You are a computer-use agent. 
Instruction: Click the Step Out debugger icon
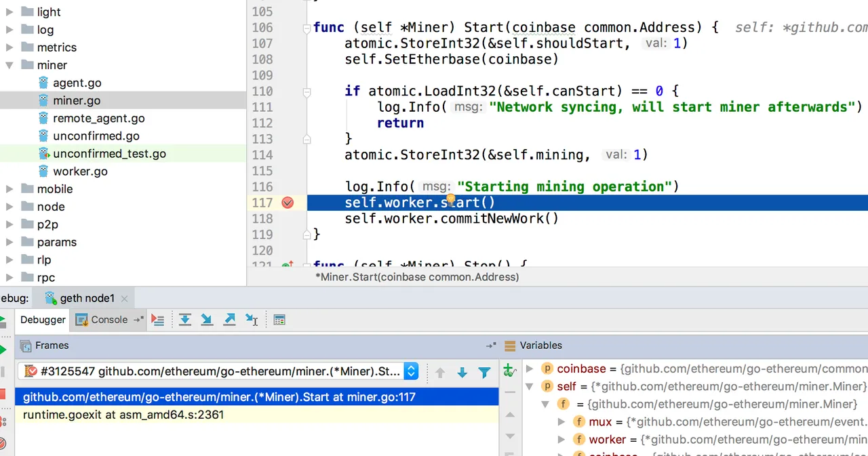pyautogui.click(x=229, y=320)
